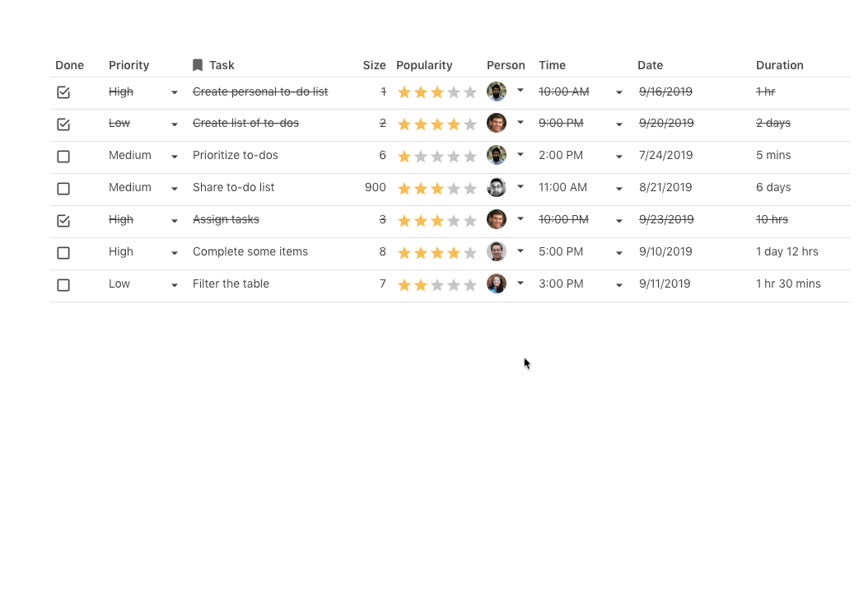Click avatar in Filter the table row
Image resolution: width=868 pixels, height=614 pixels.
point(496,284)
